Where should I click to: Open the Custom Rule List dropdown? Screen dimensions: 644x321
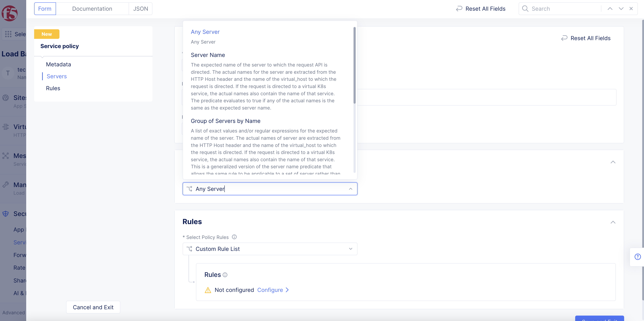click(x=270, y=249)
